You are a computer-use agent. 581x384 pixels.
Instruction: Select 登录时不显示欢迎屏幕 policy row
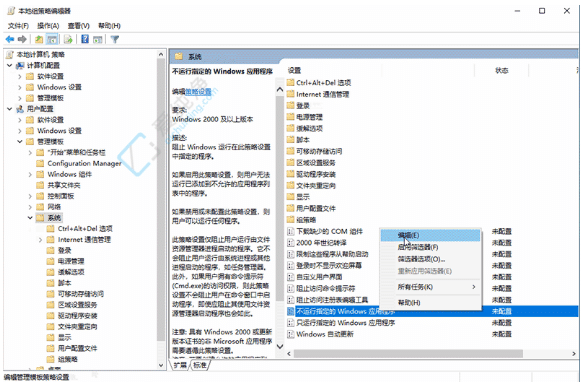coord(432,265)
